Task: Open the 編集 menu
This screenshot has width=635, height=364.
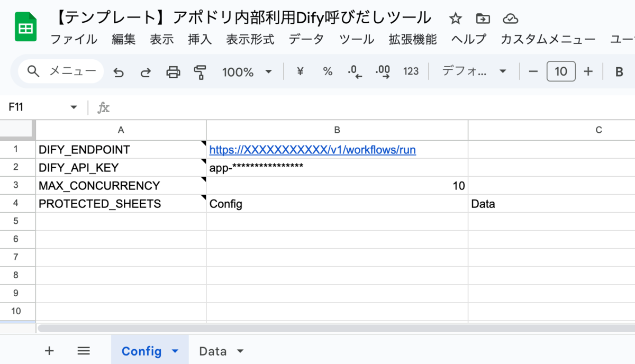Action: click(x=124, y=39)
